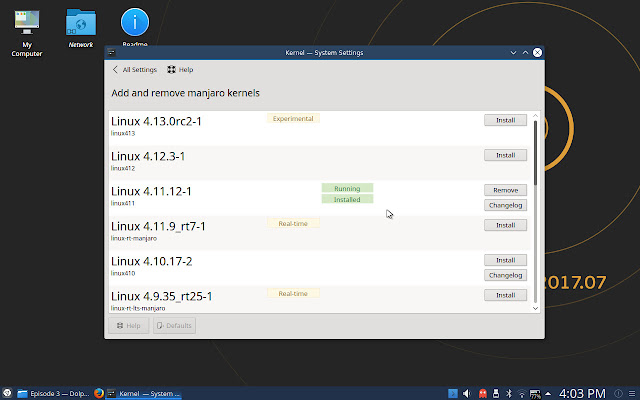Click the linux413 package name
The height and width of the screenshot is (400, 640).
coord(123,133)
